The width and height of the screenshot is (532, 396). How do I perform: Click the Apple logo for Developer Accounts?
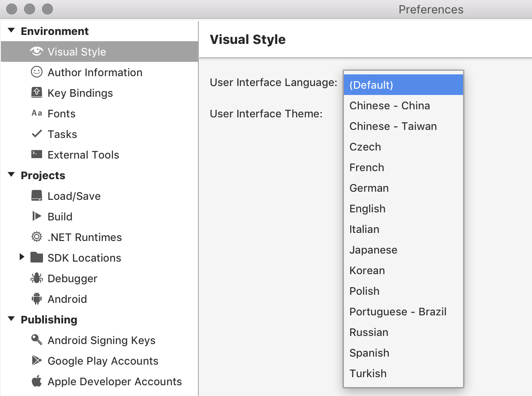[x=37, y=381]
